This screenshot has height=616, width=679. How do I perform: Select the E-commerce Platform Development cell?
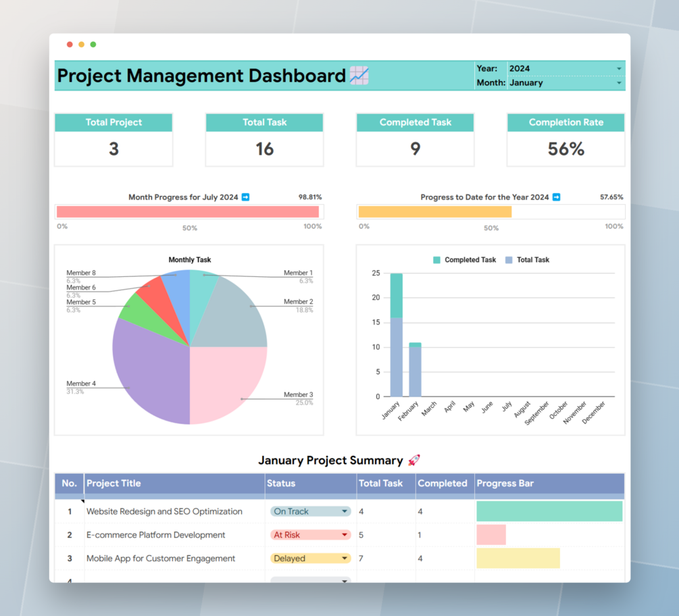coord(174,535)
